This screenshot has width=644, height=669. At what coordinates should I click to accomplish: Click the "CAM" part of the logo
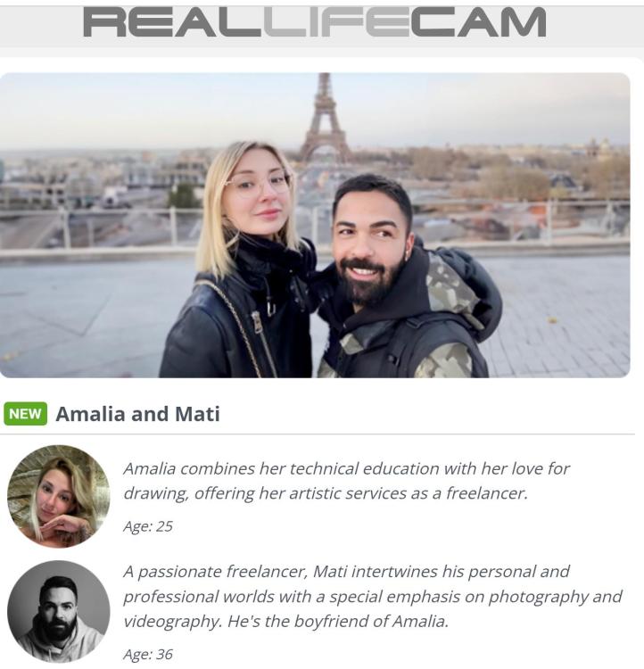pyautogui.click(x=478, y=22)
